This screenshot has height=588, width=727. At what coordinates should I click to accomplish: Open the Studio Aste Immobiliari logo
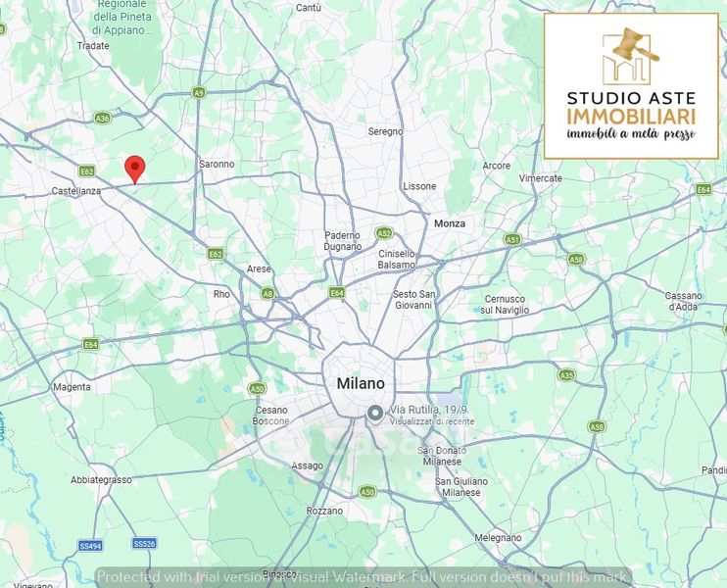pyautogui.click(x=631, y=85)
